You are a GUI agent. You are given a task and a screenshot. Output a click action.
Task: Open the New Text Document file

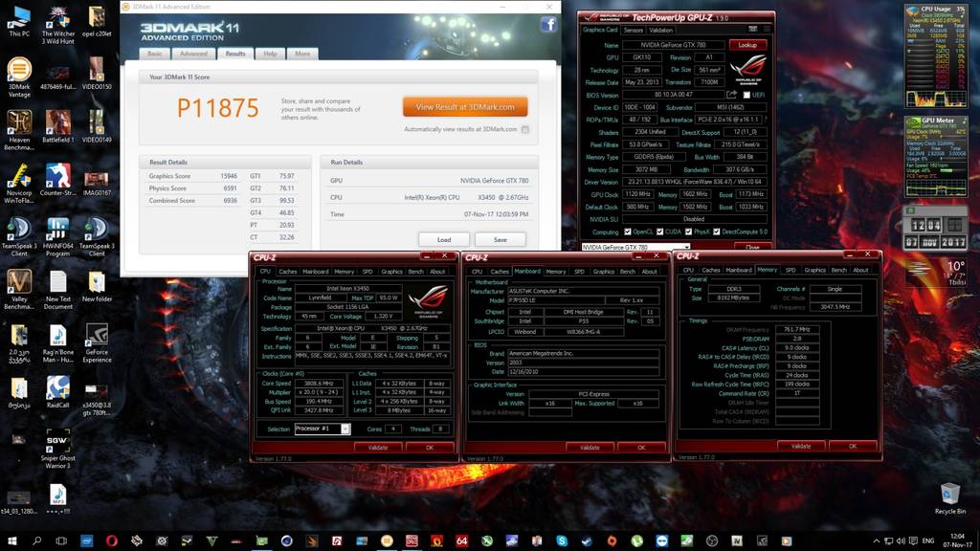tap(57, 289)
